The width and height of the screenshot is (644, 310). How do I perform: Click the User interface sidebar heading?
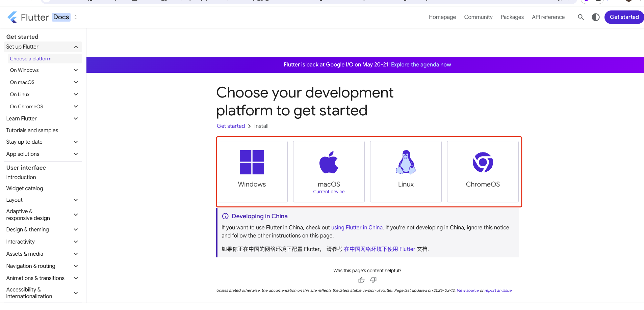(26, 168)
